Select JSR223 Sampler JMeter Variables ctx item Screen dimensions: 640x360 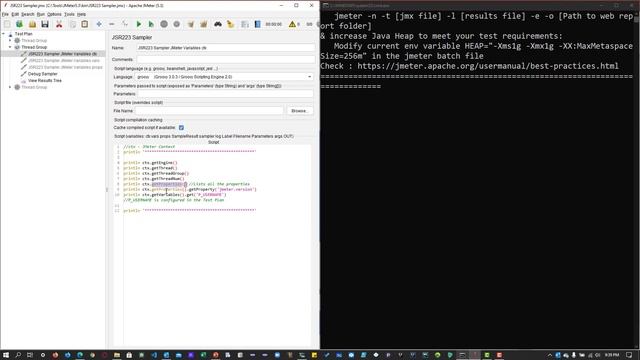(62, 54)
